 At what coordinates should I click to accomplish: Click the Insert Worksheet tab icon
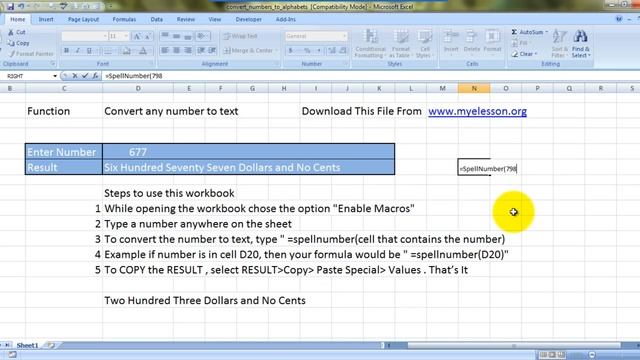51,345
